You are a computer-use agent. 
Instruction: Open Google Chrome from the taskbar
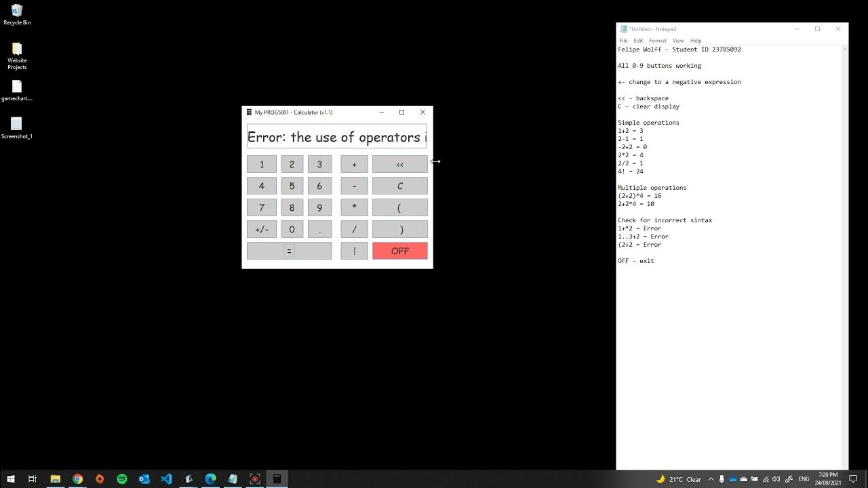pos(77,479)
